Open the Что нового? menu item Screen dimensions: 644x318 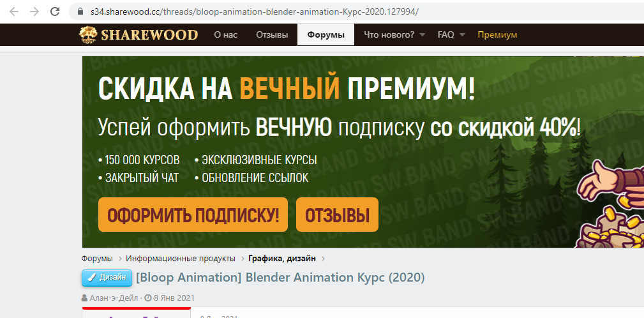389,35
